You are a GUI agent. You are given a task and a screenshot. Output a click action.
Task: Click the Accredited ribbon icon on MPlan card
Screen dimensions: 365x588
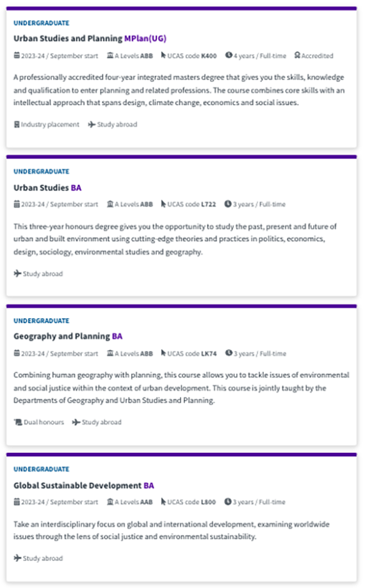tap(297, 56)
